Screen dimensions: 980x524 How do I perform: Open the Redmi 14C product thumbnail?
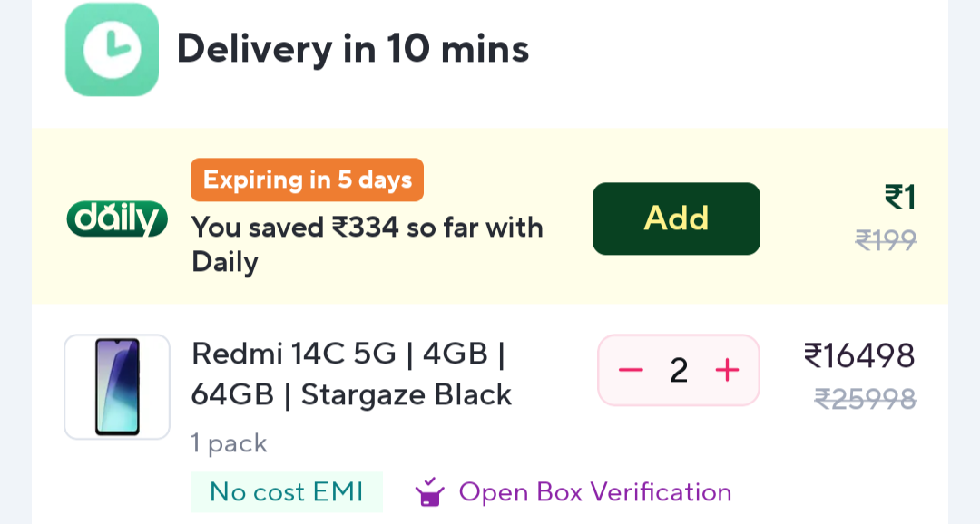[x=117, y=387]
